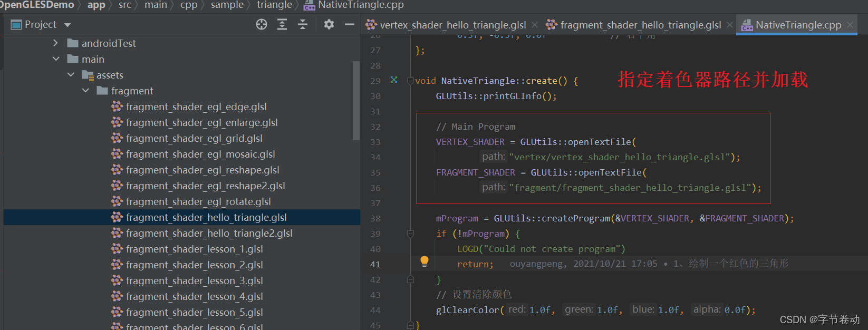Screen dimensions: 868x330
Task: Click the C++ icon on NativeTriangle.cpp tab
Action: (x=747, y=25)
